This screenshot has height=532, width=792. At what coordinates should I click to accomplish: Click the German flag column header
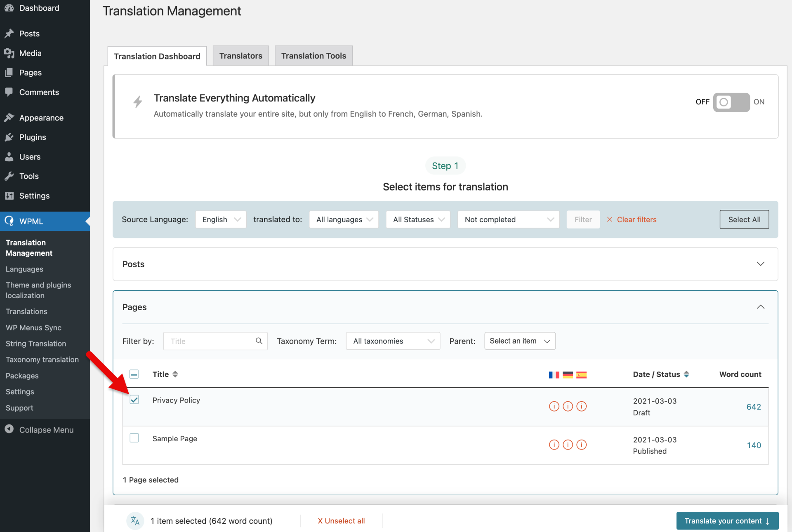(x=568, y=374)
